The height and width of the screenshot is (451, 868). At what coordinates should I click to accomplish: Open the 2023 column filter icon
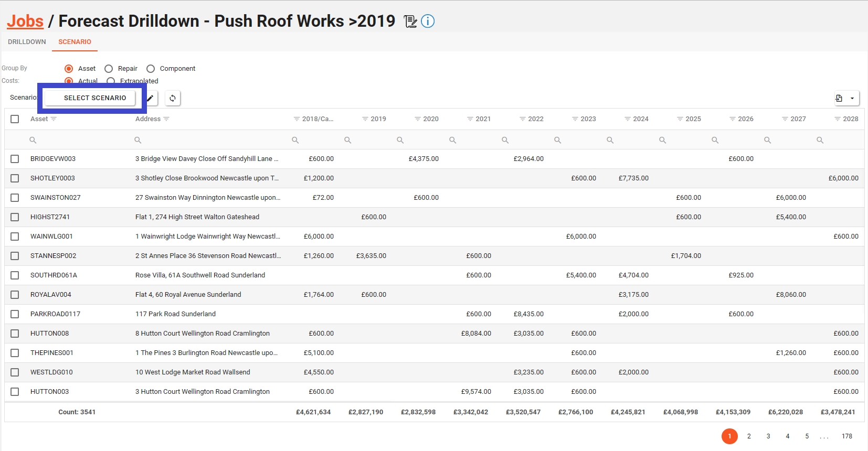575,119
